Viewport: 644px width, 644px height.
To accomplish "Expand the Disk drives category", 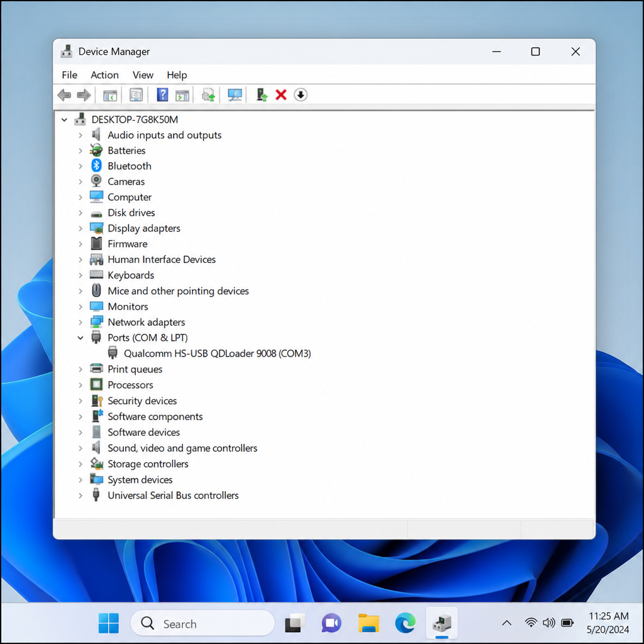I will pos(80,213).
